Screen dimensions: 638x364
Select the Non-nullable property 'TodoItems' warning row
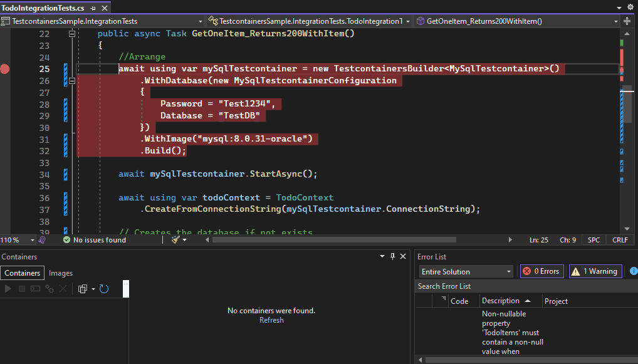(x=526, y=333)
